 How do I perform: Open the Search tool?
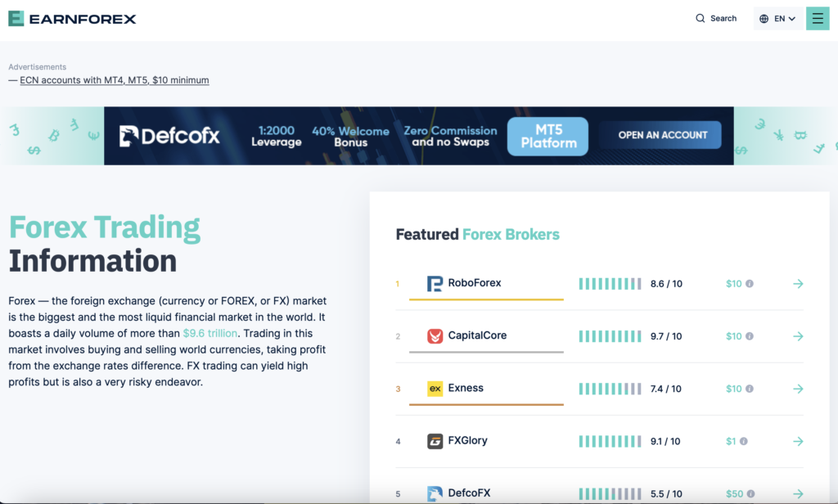pyautogui.click(x=715, y=19)
